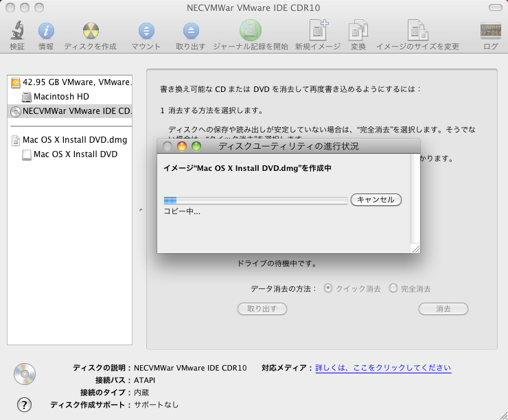Viewport: 508px width, 420px height.
Task: Select Macintosh HD volume in sidebar
Action: point(69,97)
